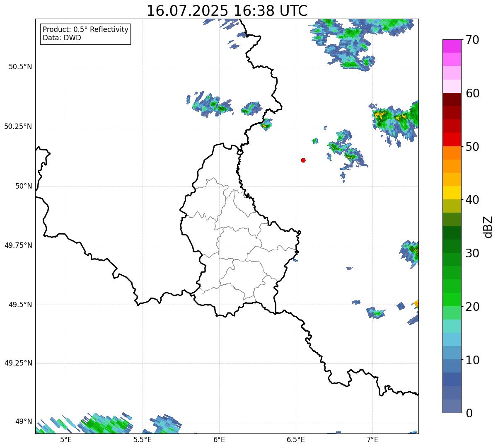This screenshot has width=498, height=448.
Task: Click the colorbar tick label 40
Action: (472, 200)
